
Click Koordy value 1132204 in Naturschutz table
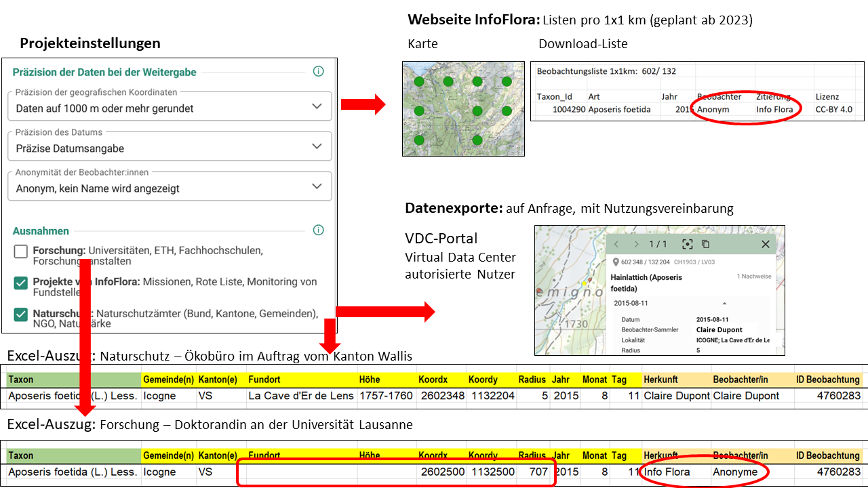[x=492, y=395]
